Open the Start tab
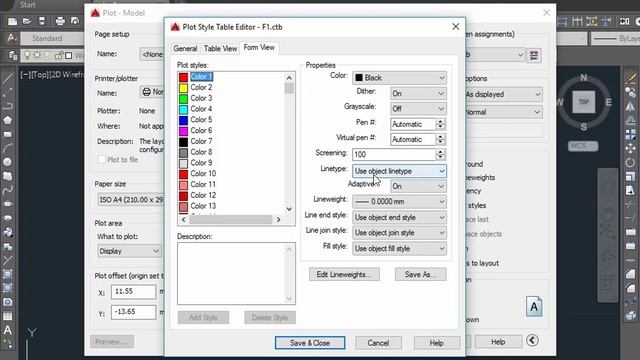Viewport: 640px width, 360px height. tap(27, 5)
